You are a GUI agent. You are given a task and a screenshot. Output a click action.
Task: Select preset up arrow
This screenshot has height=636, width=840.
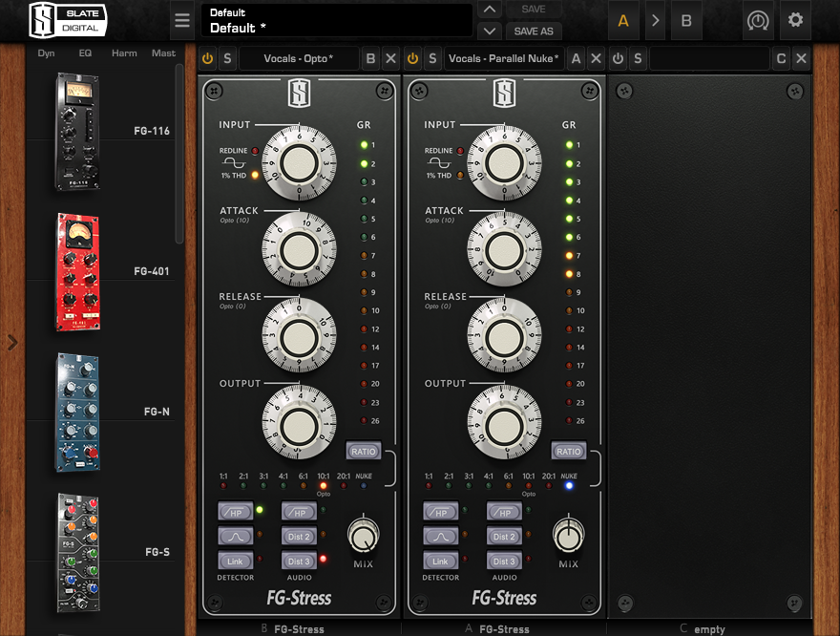click(x=489, y=10)
